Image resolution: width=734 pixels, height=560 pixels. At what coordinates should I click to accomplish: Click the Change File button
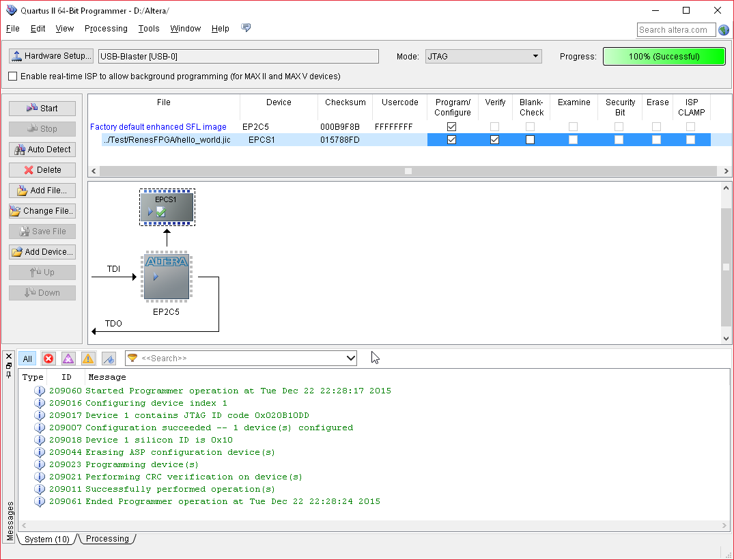(42, 211)
